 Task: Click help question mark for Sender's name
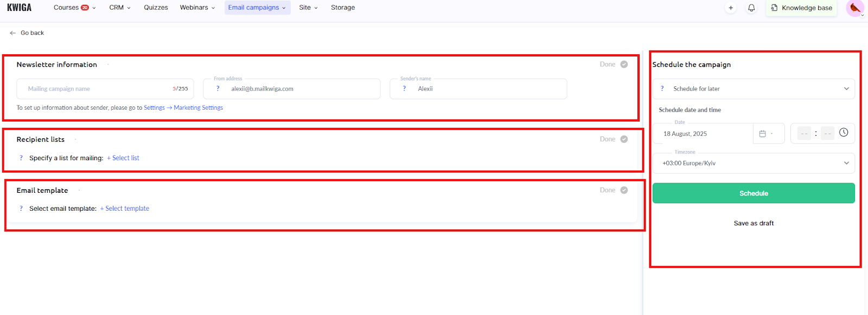click(x=404, y=89)
